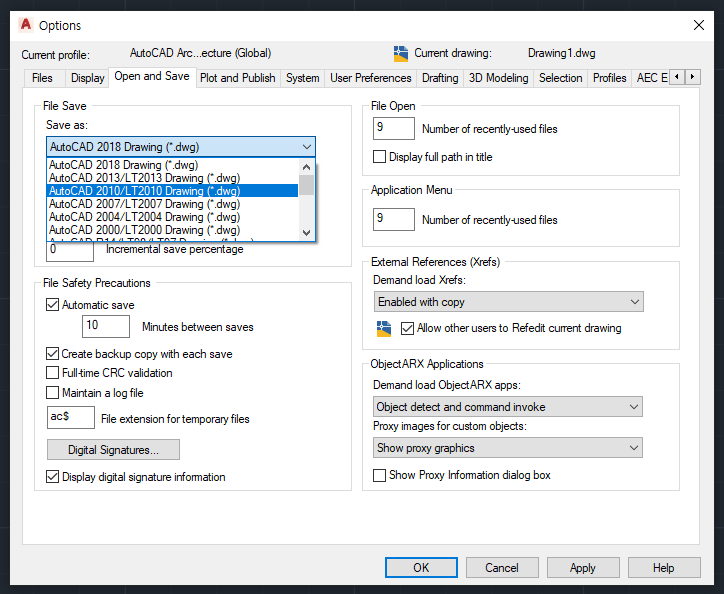Open the Plot and Publish tab
This screenshot has height=594, width=724.
click(238, 78)
